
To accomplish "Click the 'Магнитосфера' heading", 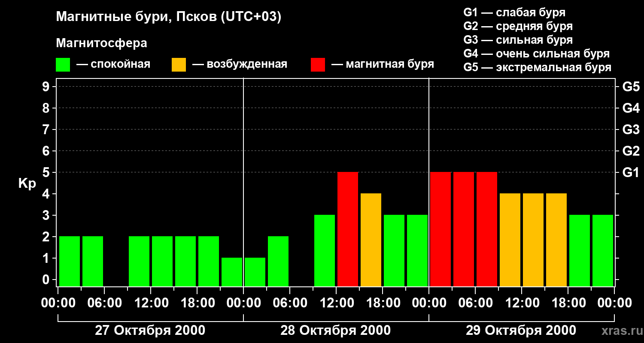I will (x=102, y=43).
